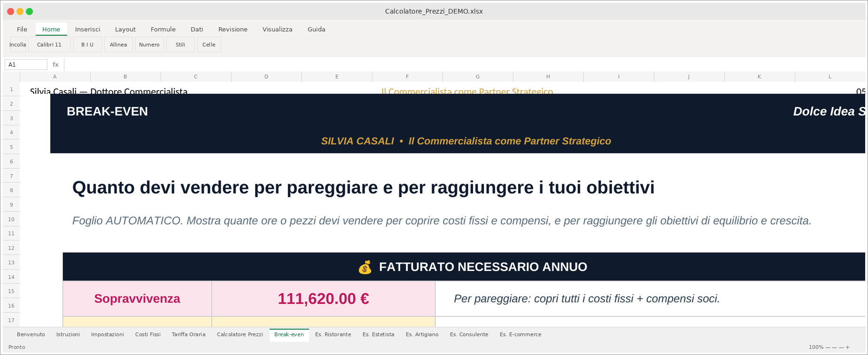Screen dimensions: 868x355
Task: Open the Numero format options
Action: [149, 45]
